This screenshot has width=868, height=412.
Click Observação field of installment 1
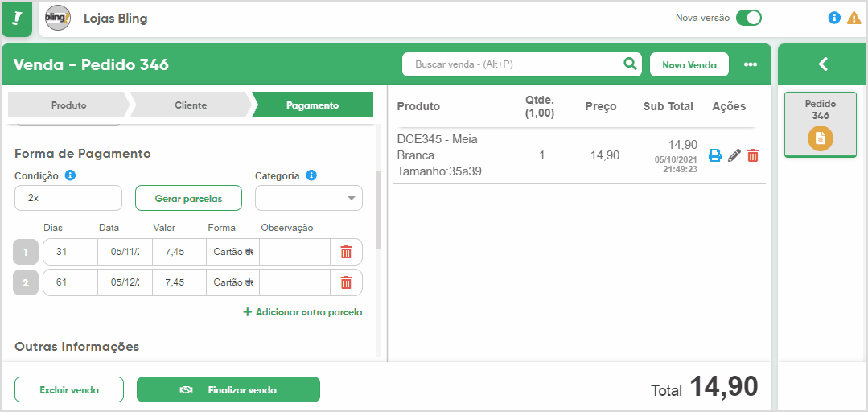tap(295, 252)
